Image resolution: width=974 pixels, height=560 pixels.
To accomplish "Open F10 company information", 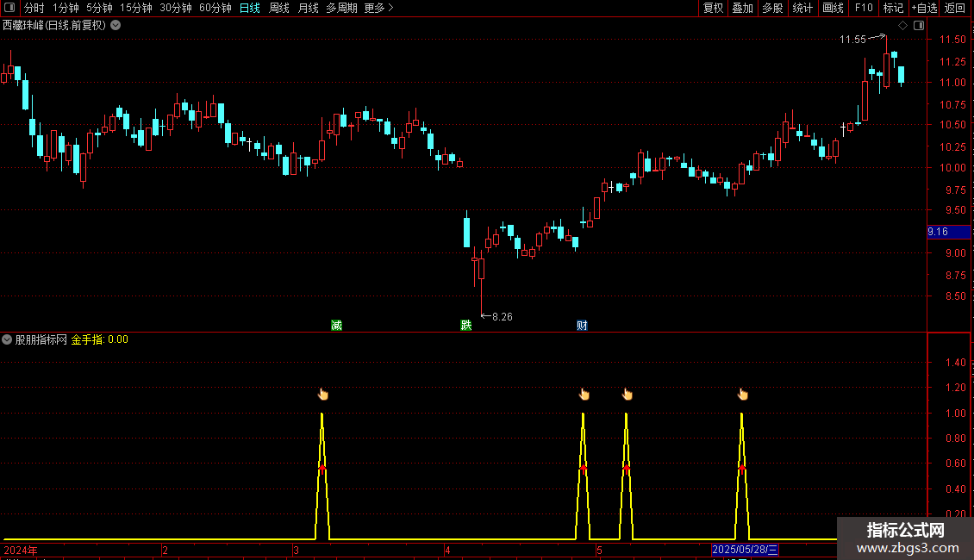I will point(864,8).
